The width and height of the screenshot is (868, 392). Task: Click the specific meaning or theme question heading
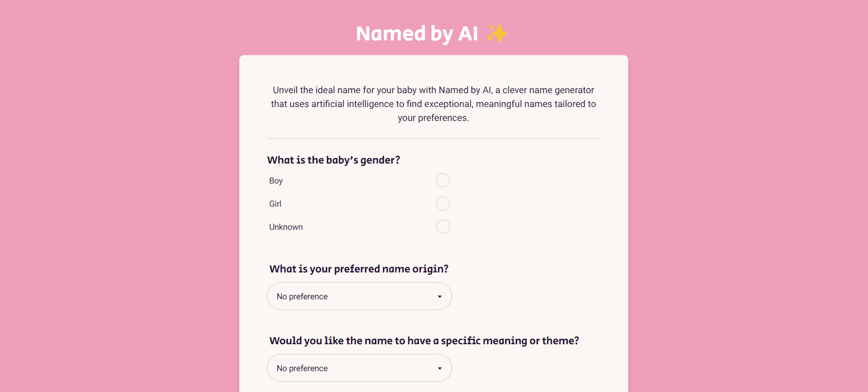click(424, 340)
